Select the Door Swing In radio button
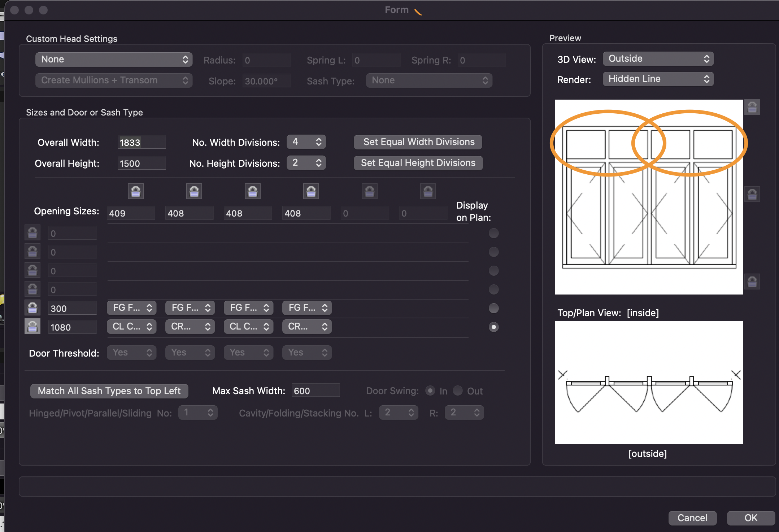Viewport: 779px width, 532px height. (430, 391)
